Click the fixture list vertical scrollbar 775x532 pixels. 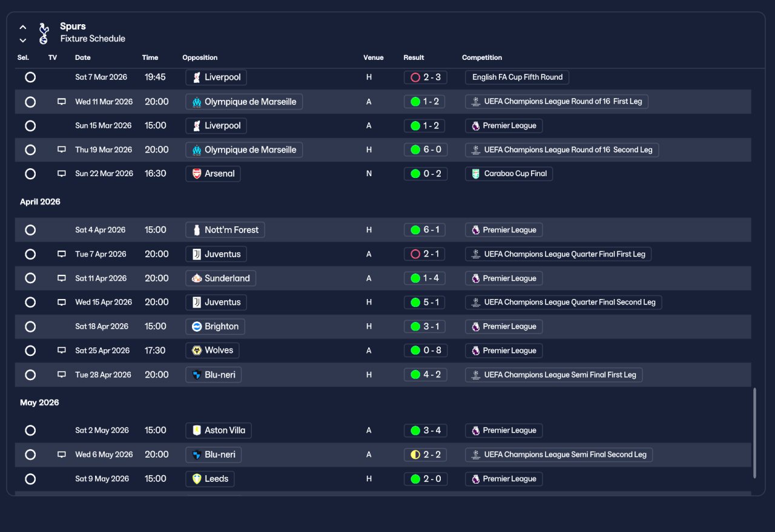(x=754, y=433)
